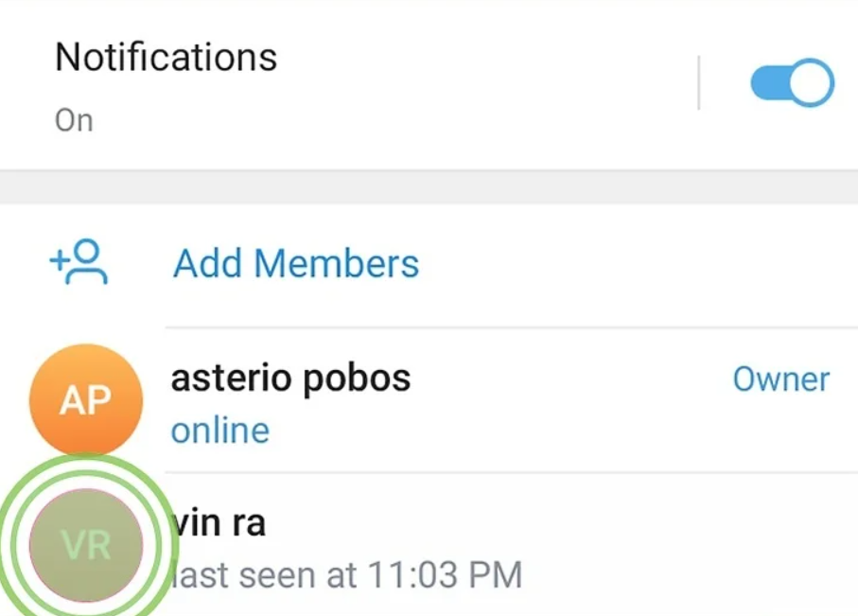
Task: Open vin ra member name
Action: (x=219, y=522)
